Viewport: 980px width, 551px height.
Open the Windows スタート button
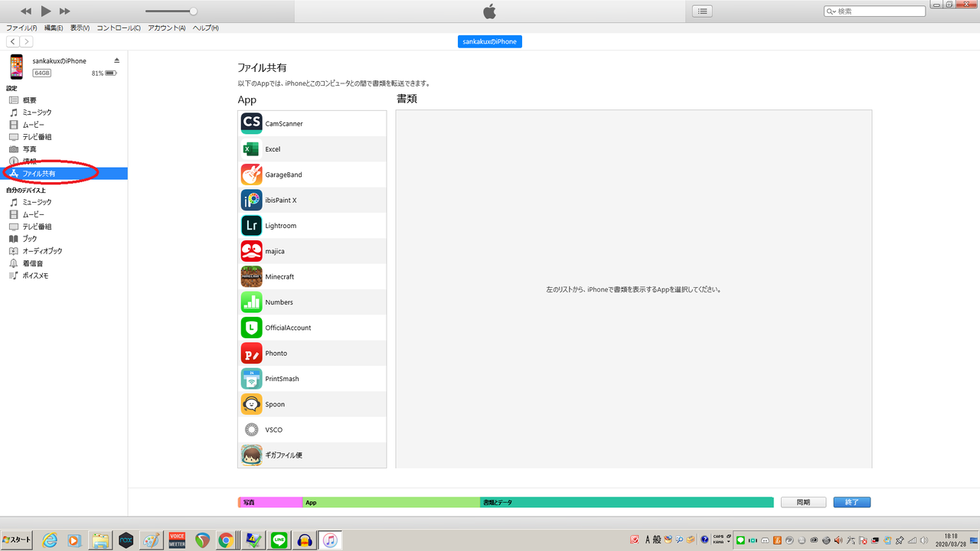coord(16,540)
